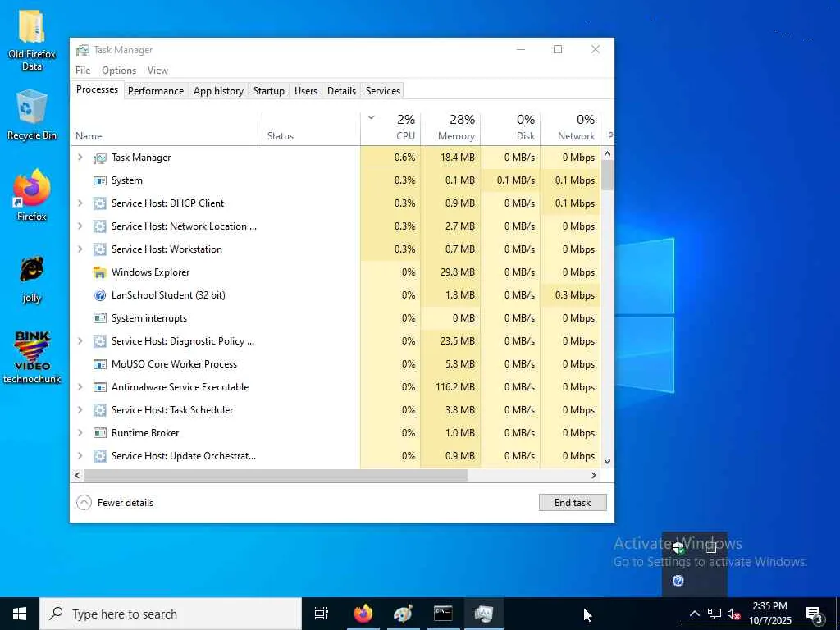
Task: Click the End task button
Action: tap(573, 503)
